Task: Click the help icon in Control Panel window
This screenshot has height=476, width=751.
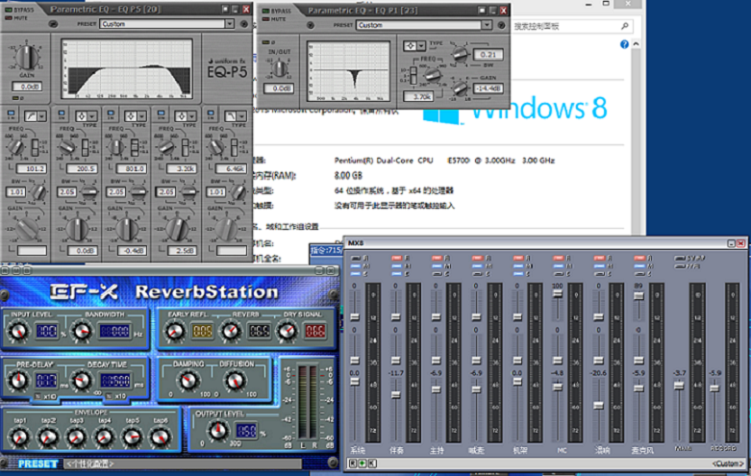Action: (x=624, y=45)
